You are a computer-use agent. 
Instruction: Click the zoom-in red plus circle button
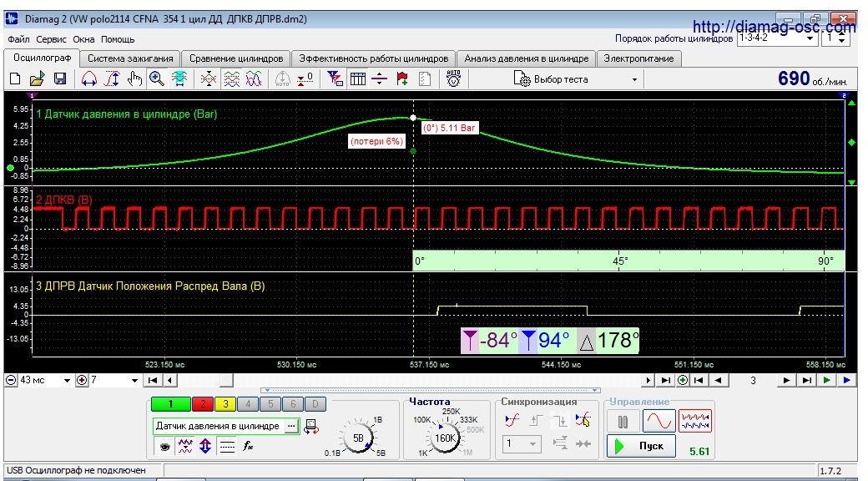(x=82, y=380)
